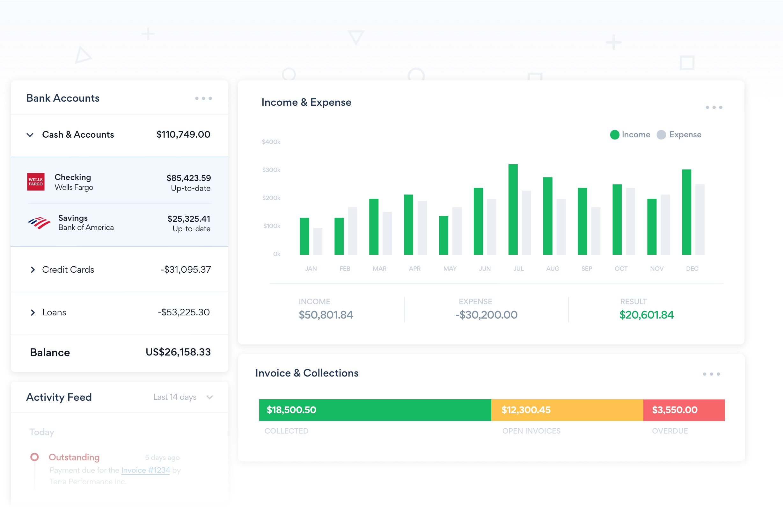Viewport: 783px width, 532px height.
Task: Click the Wells Fargo logo icon
Action: [36, 182]
